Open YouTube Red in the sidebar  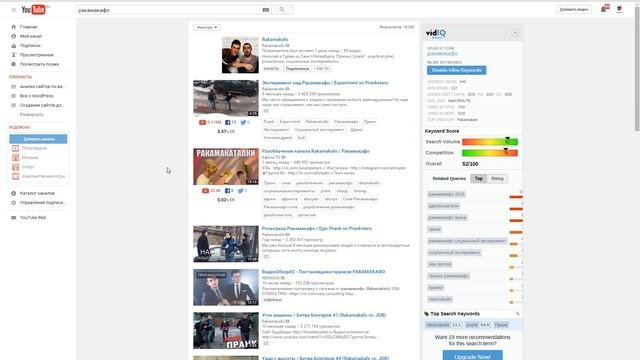[x=33, y=218]
